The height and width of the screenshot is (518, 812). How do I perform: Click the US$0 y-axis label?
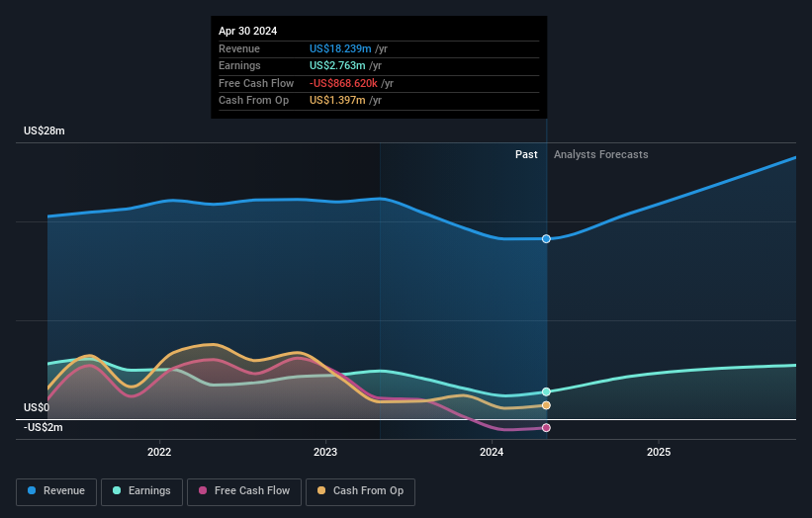[37, 407]
